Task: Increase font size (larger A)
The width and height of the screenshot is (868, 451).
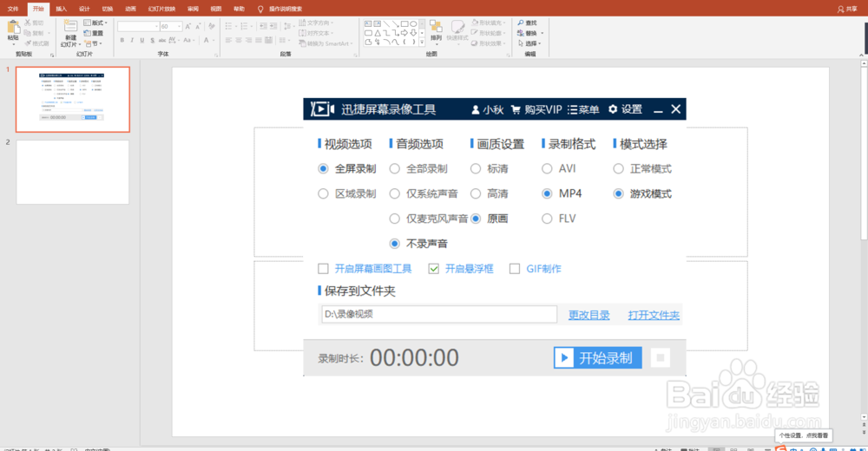Action: click(x=188, y=26)
